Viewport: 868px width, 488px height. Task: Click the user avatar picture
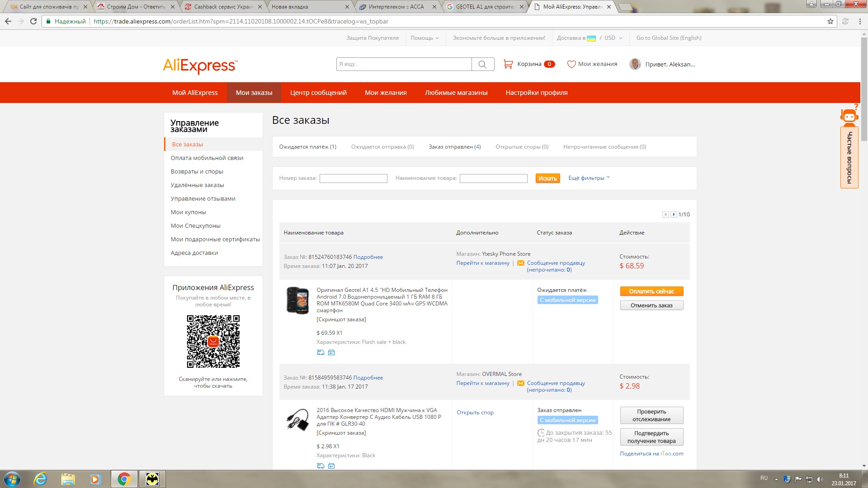(635, 64)
